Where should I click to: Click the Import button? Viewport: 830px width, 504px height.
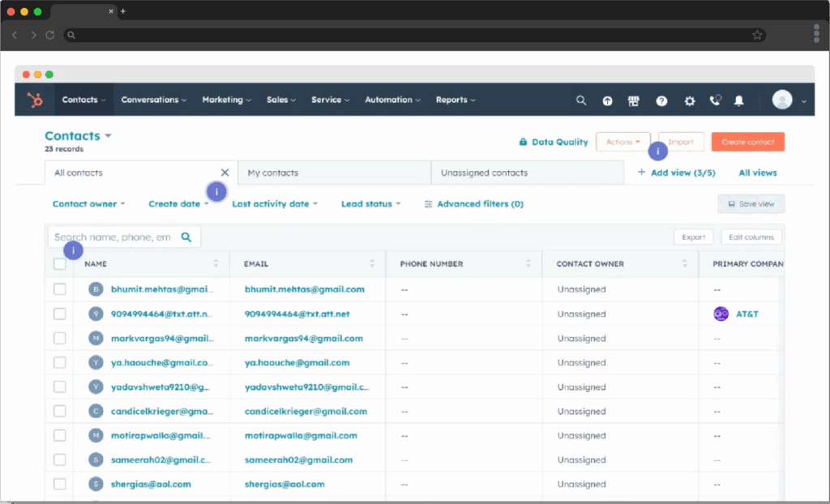681,142
